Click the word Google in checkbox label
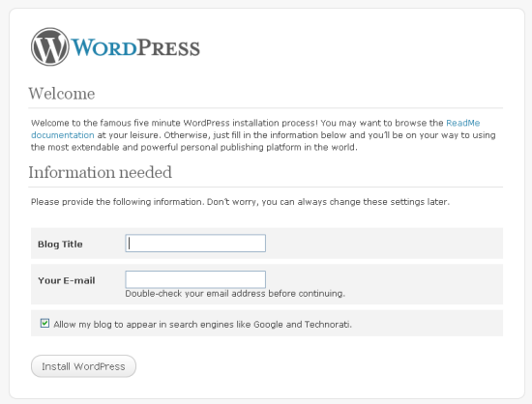This screenshot has height=404, width=532. [268, 325]
